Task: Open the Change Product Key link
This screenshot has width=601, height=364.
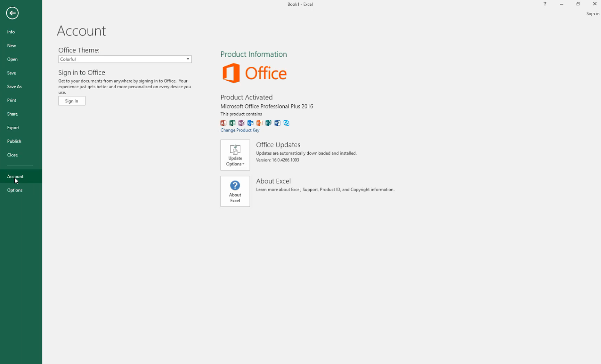Action: click(x=240, y=130)
